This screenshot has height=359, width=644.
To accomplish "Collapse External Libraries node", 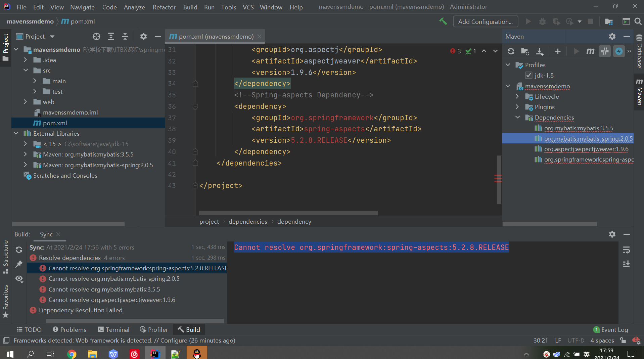I will coord(16,133).
